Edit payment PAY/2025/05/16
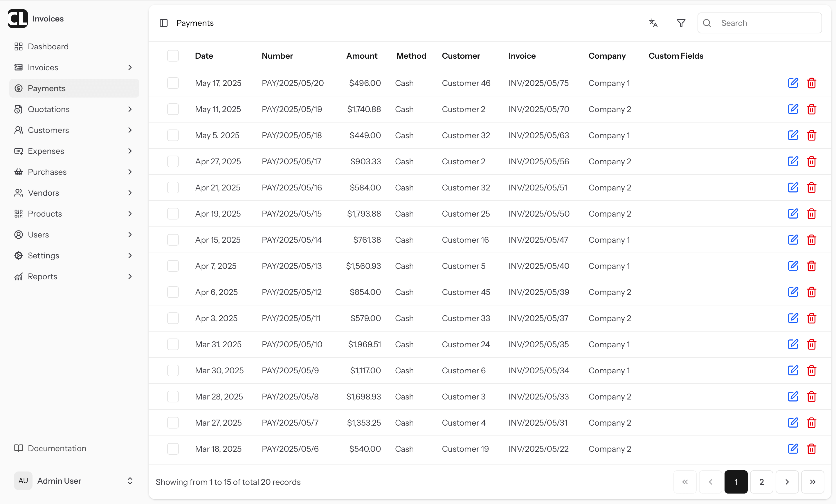 (x=793, y=187)
